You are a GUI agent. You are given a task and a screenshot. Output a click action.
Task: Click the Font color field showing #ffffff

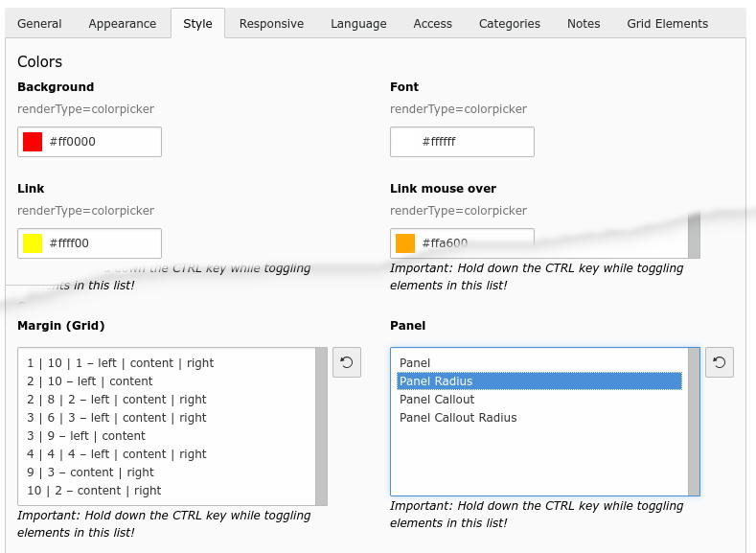(x=462, y=142)
